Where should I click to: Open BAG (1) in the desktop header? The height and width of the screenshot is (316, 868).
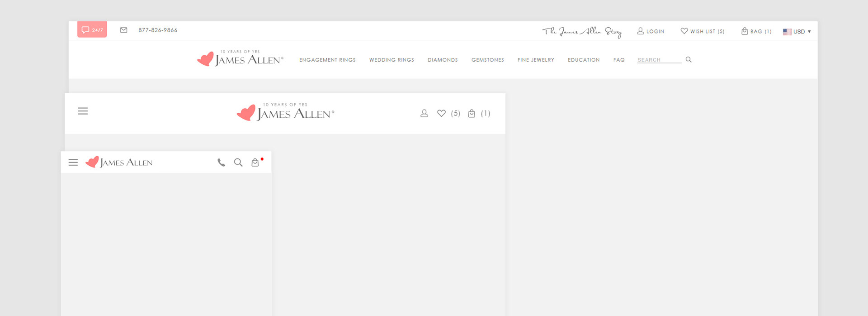[756, 31]
